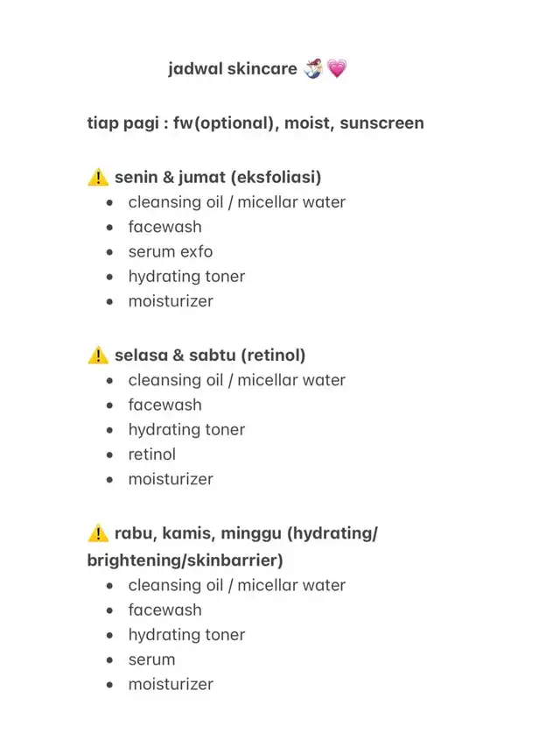Click the standalone "serum" item in last section
Viewport: 560px width, 747px height.
click(x=151, y=659)
